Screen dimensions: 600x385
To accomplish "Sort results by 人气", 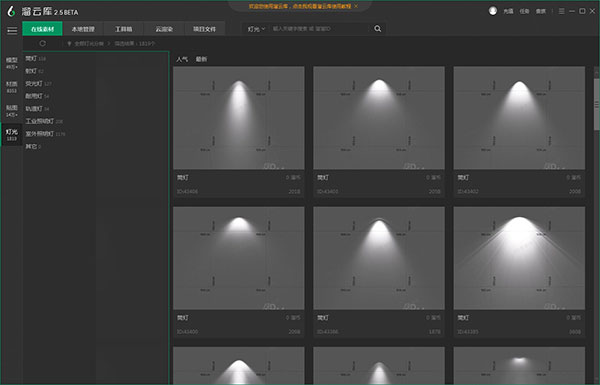I will 182,59.
